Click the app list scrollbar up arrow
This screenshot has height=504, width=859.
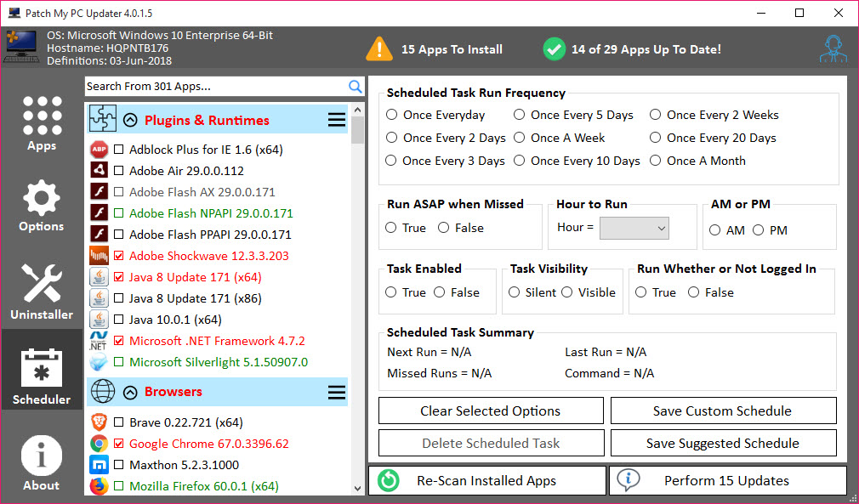358,110
